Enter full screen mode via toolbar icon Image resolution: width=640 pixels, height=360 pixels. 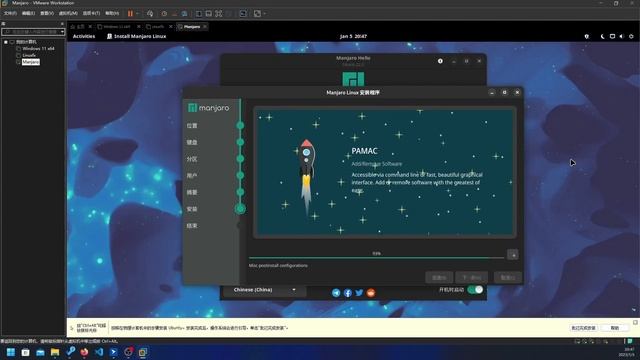[219, 13]
